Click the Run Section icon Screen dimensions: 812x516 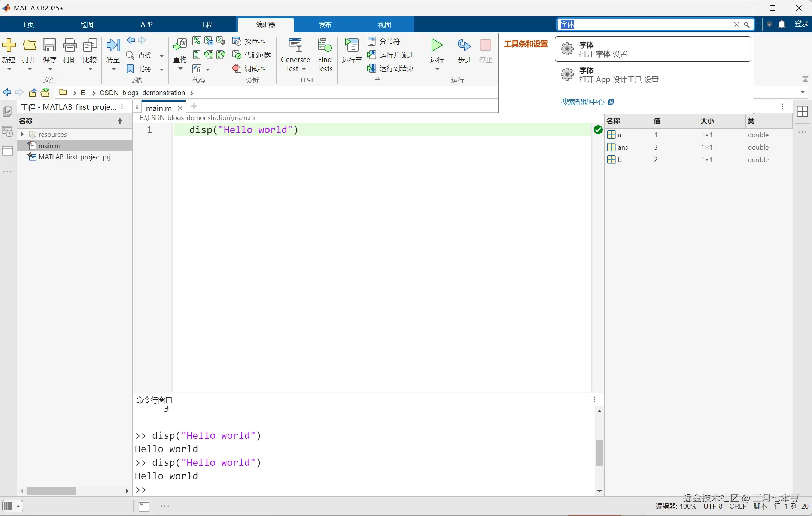(352, 45)
